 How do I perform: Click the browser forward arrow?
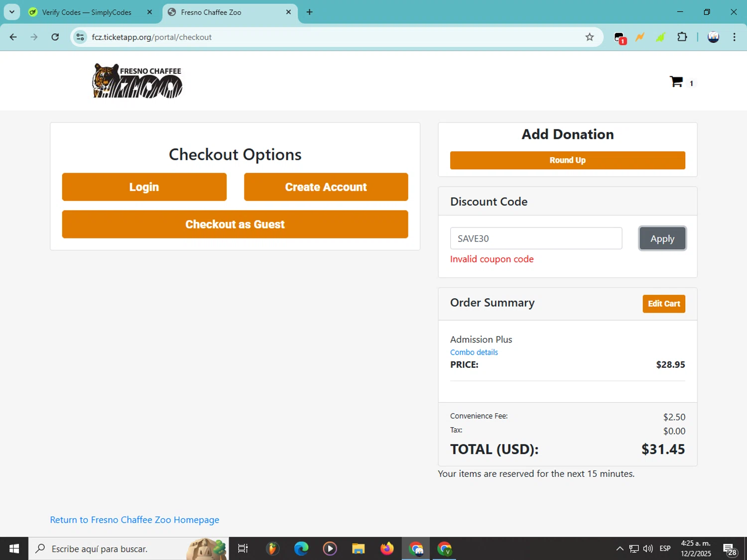(34, 37)
